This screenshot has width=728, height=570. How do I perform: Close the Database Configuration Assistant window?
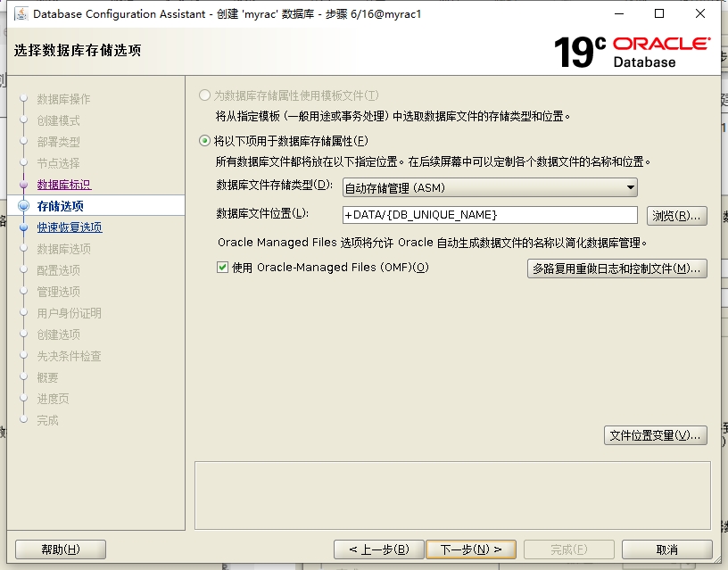(700, 14)
